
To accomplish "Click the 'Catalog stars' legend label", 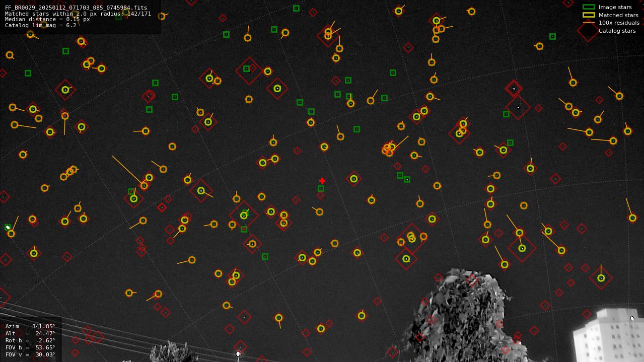I will tap(617, 31).
